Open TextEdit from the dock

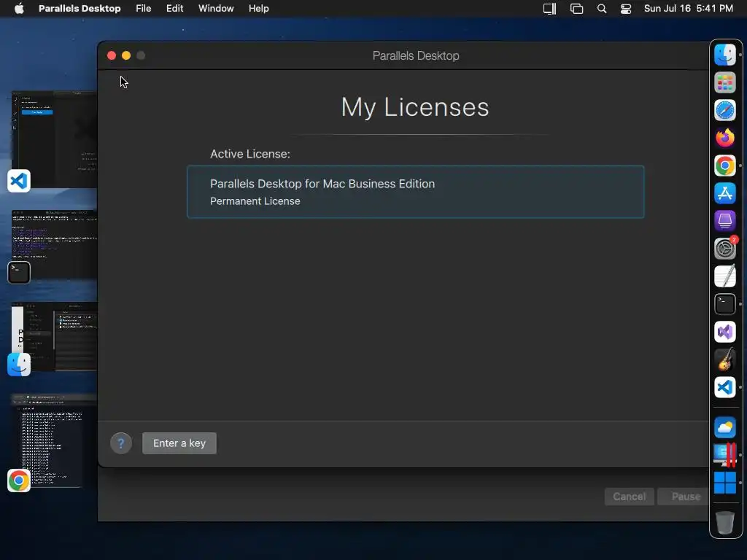click(x=724, y=276)
